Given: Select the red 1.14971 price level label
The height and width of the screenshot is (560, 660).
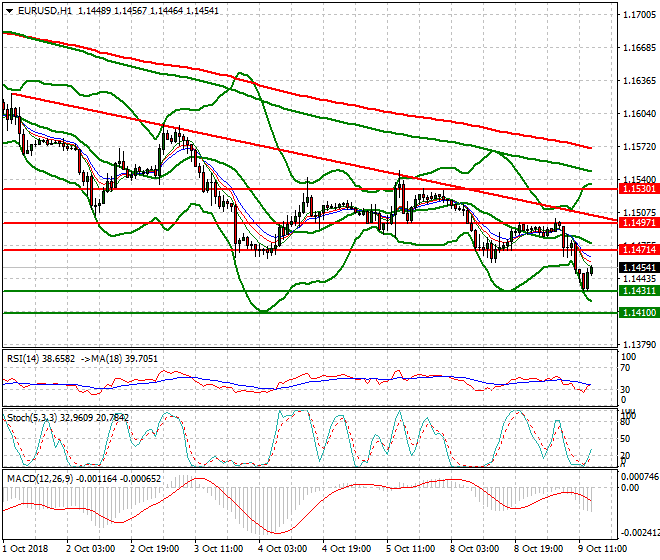Looking at the screenshot, I should pos(639,223).
